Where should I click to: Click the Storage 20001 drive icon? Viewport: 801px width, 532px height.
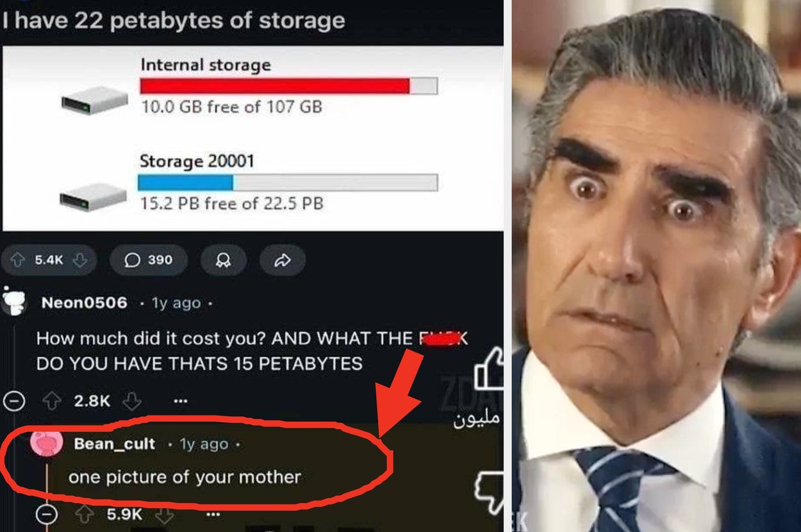tap(94, 197)
